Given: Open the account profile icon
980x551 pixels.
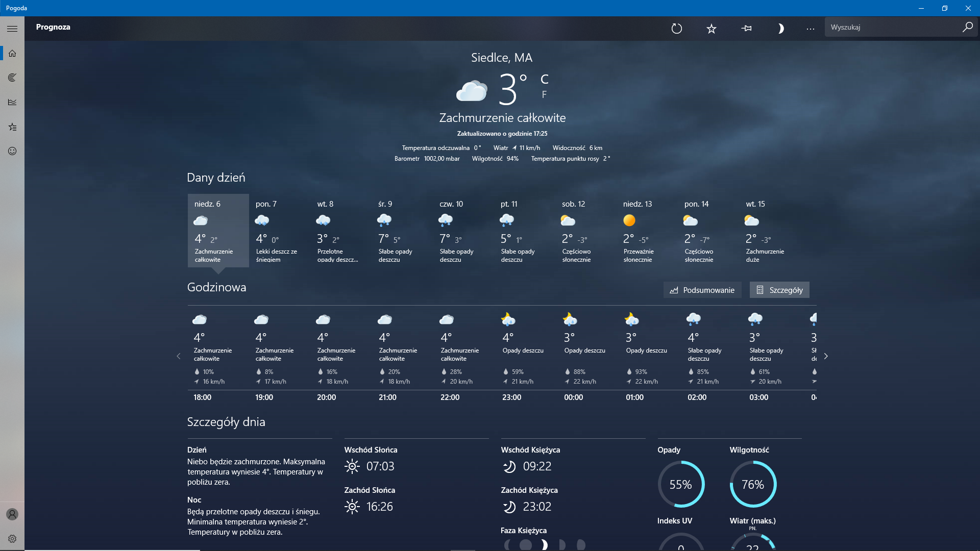Looking at the screenshot, I should point(12,514).
